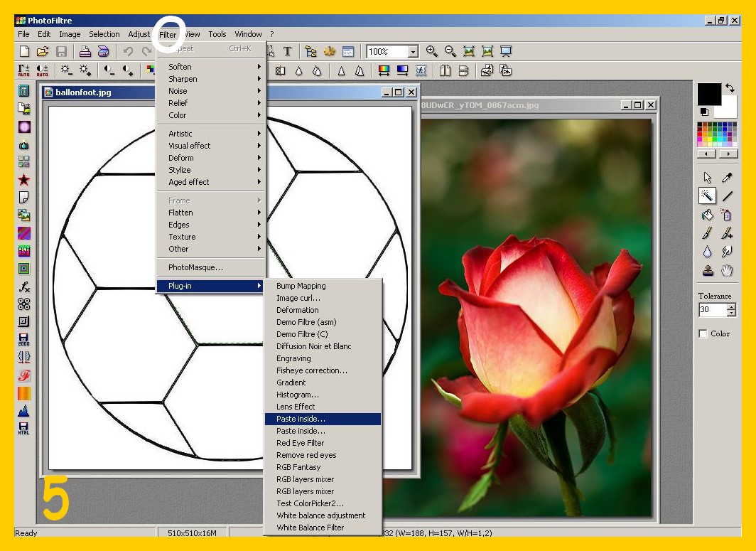Swap foreground and background colors arrow

coord(729,89)
